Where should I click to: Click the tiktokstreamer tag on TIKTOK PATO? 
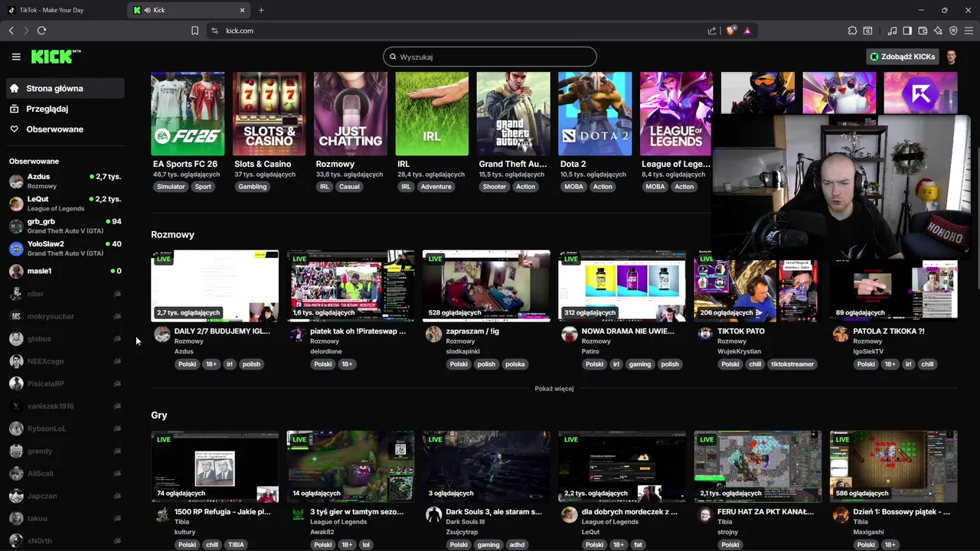[x=792, y=364]
